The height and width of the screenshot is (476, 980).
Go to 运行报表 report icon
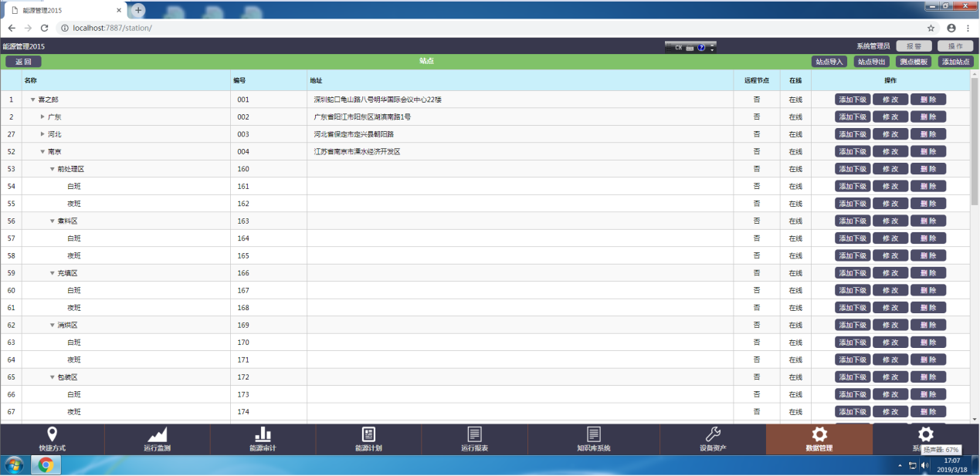click(x=474, y=434)
